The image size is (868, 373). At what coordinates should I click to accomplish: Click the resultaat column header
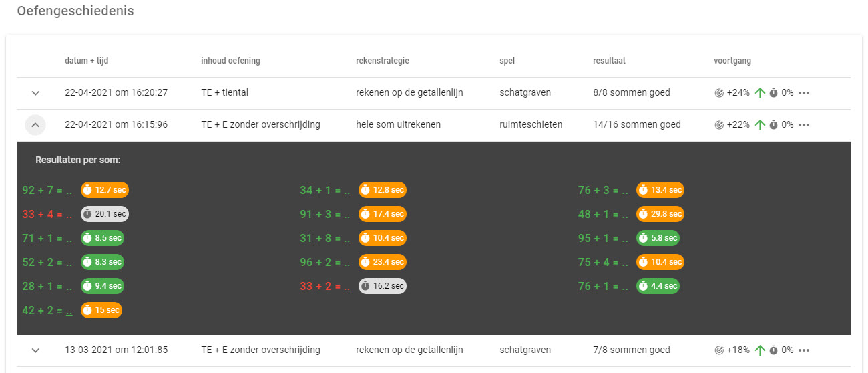pyautogui.click(x=609, y=61)
